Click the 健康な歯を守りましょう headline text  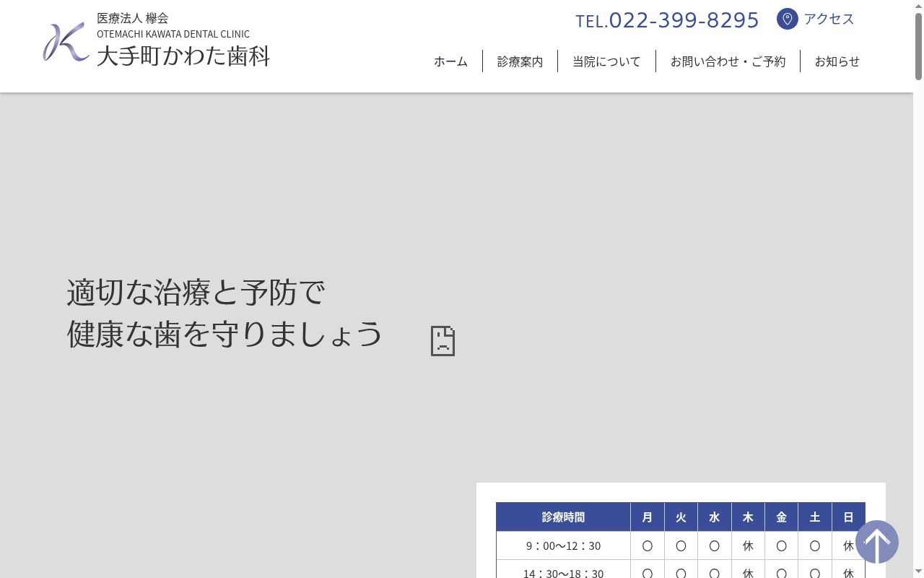point(225,334)
